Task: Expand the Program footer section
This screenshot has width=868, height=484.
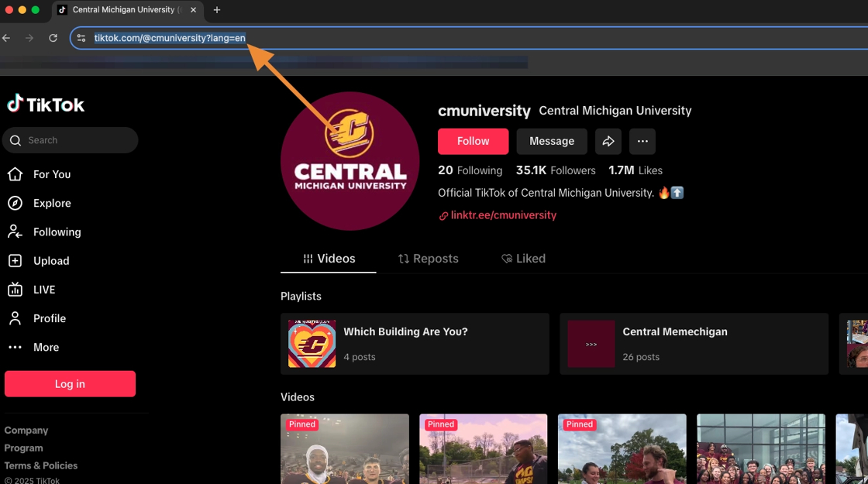Action: [x=23, y=448]
